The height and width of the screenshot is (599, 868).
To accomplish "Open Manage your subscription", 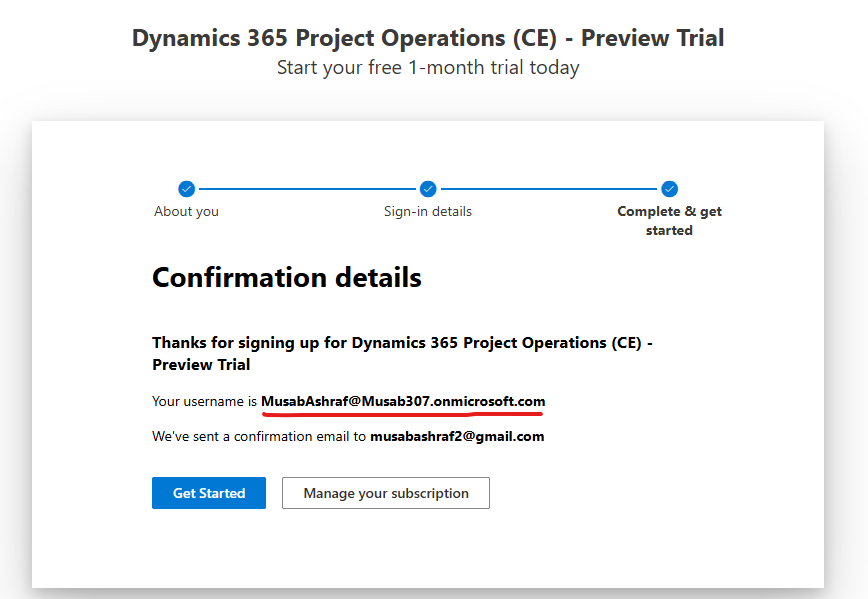I will (x=386, y=493).
